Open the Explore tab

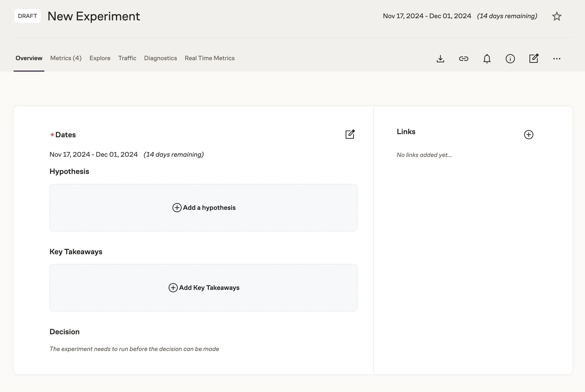tap(100, 58)
